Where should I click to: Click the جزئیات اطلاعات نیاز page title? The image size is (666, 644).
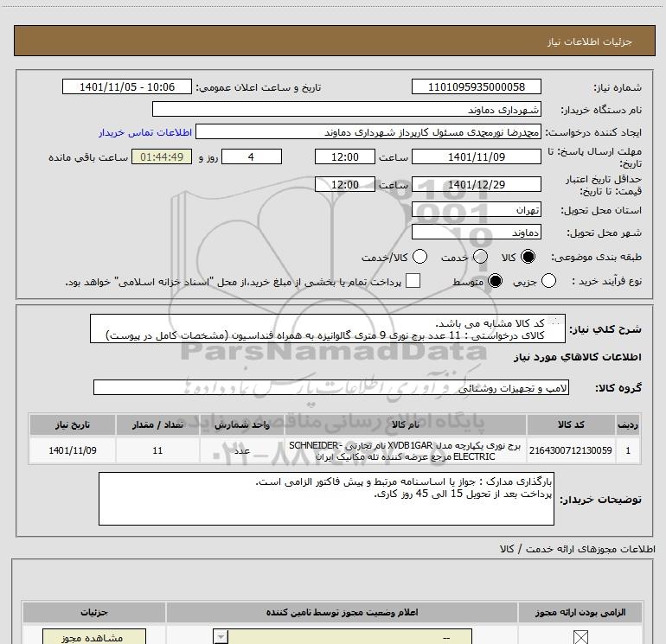[590, 41]
